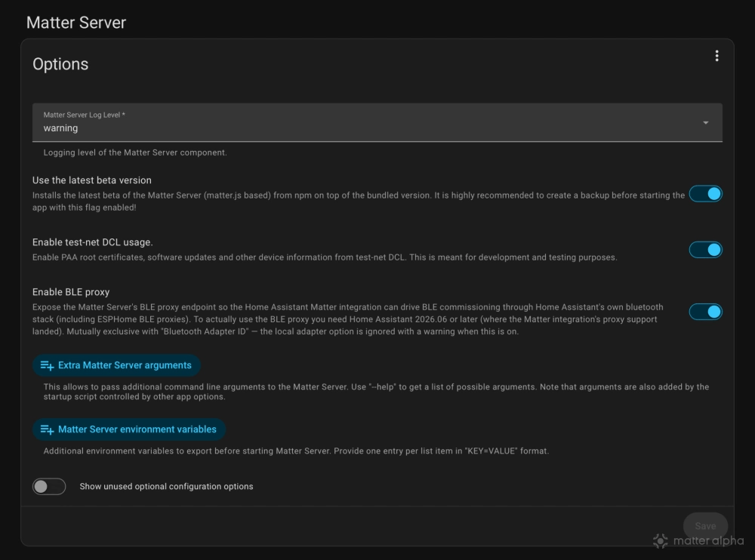This screenshot has width=755, height=560.
Task: Click description about installing beta from npm
Action: tap(358, 202)
